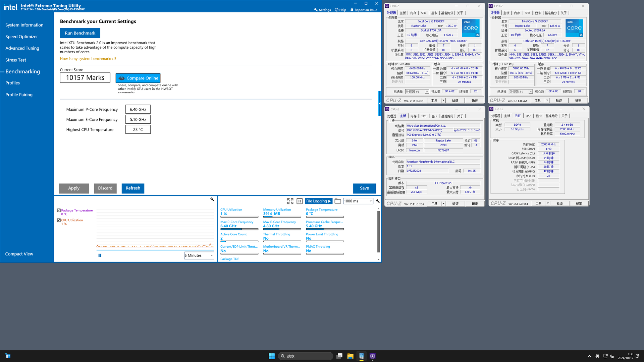Open Stress Test section

[x=15, y=60]
